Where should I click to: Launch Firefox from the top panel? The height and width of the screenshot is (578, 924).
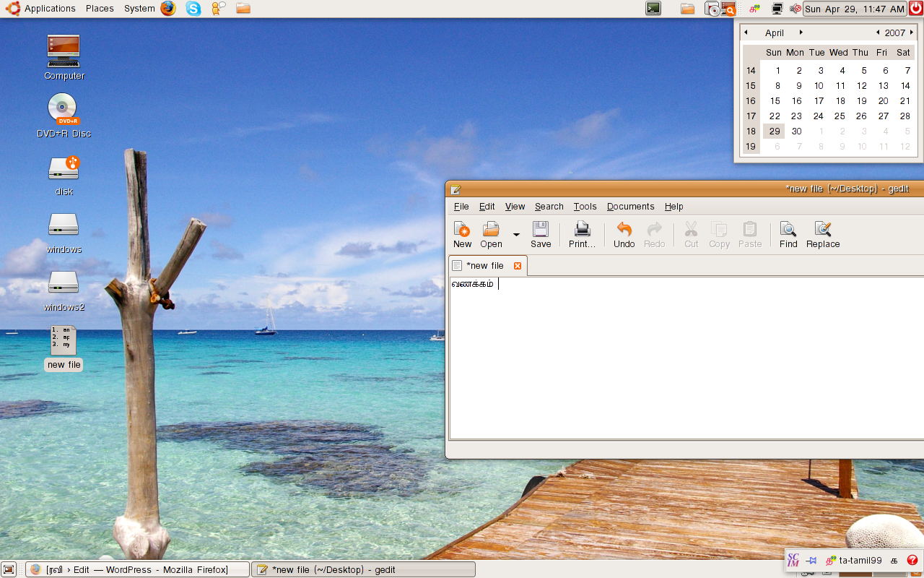pos(168,9)
